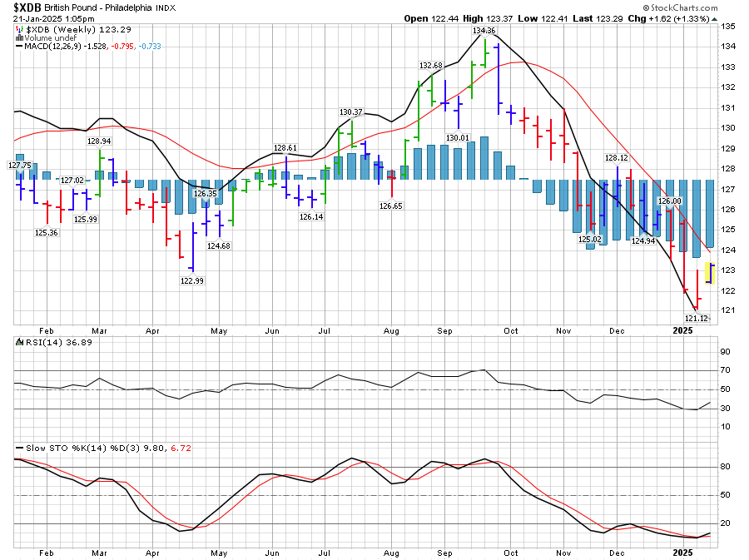The width and height of the screenshot is (749, 560).
Task: Click the 135 level on the price scale
Action: (x=727, y=27)
